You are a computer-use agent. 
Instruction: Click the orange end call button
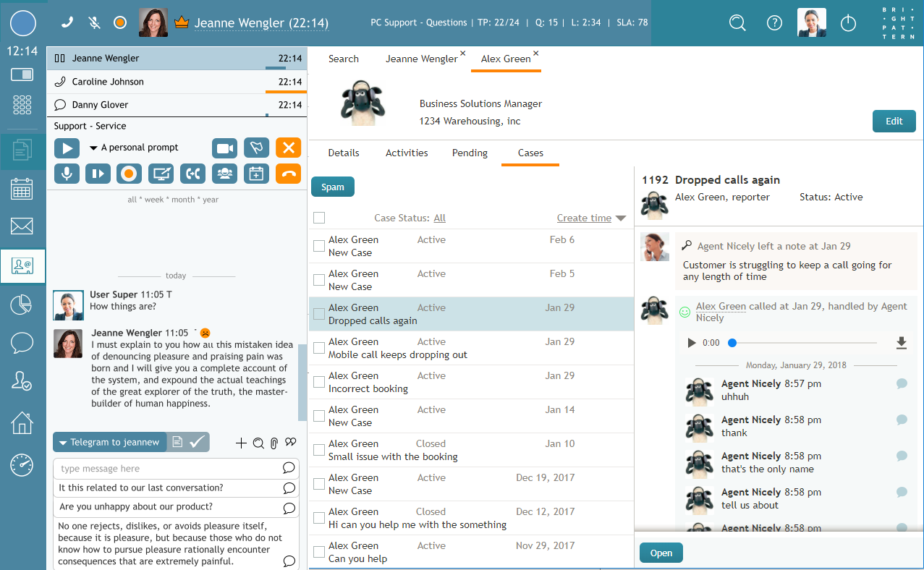coord(288,174)
